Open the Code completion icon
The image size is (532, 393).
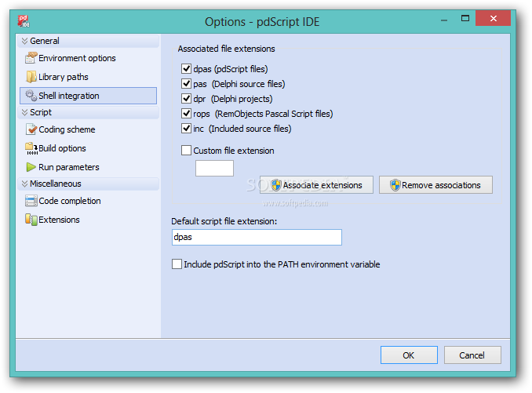31,201
